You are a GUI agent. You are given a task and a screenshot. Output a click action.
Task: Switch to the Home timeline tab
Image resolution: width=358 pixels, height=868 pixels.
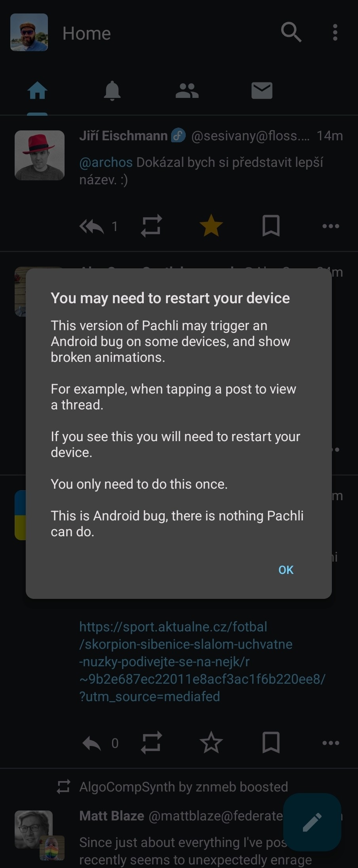coord(37,91)
